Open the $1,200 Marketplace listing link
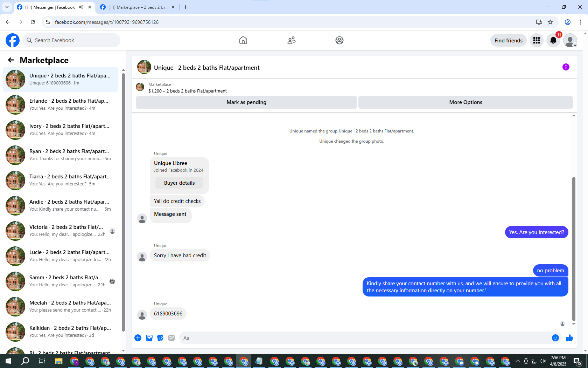This screenshot has width=588, height=368. coord(188,91)
